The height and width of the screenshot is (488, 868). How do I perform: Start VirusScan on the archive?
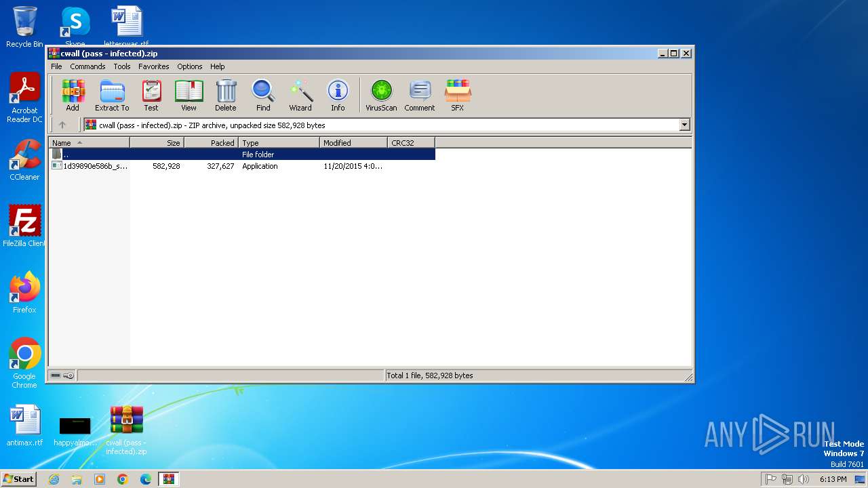tap(381, 95)
